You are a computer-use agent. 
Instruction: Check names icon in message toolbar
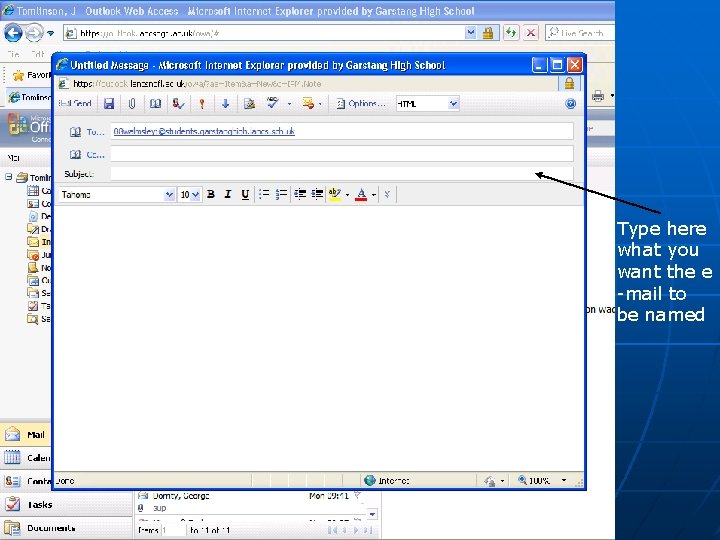178,103
